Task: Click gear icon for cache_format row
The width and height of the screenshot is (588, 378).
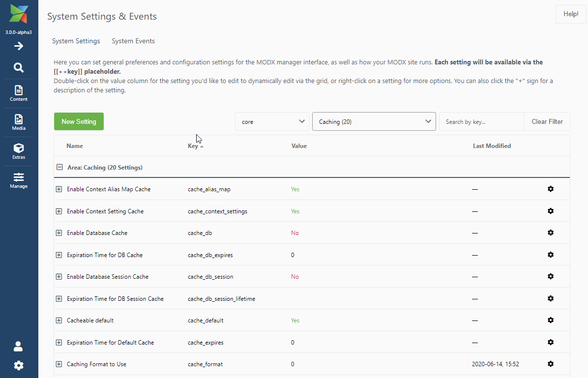Action: coord(551,364)
